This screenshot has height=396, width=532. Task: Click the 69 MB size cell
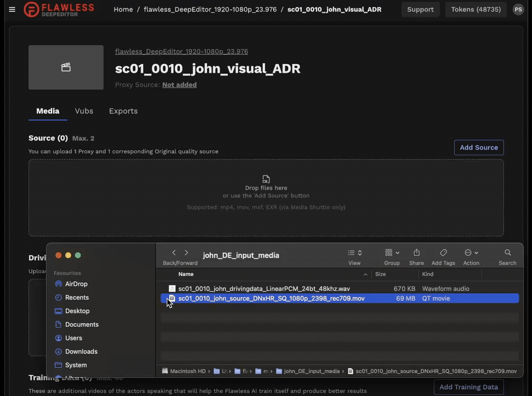pos(405,298)
